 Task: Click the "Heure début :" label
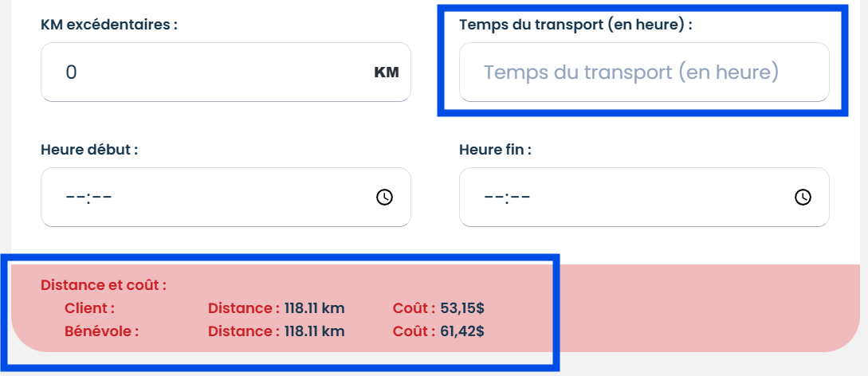89,149
